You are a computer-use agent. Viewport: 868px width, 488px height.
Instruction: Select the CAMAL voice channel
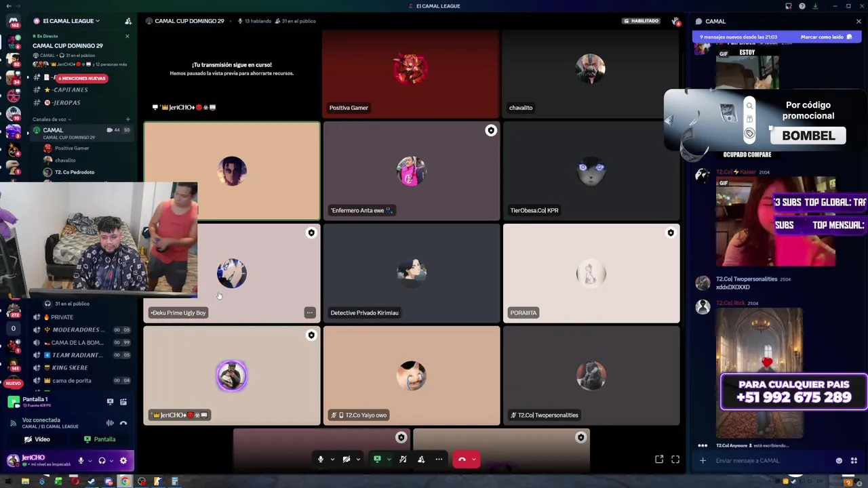tap(81, 133)
